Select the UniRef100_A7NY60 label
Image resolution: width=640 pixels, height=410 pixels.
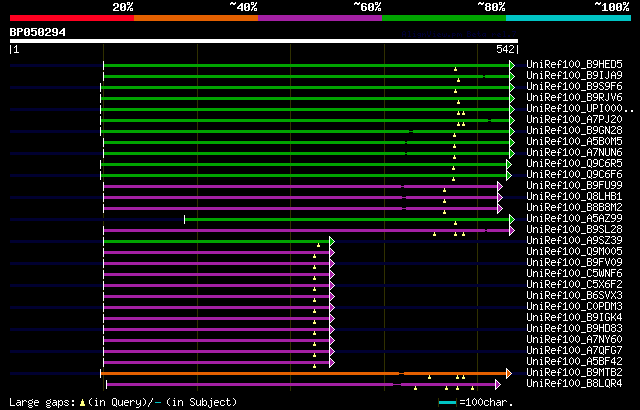click(574, 339)
